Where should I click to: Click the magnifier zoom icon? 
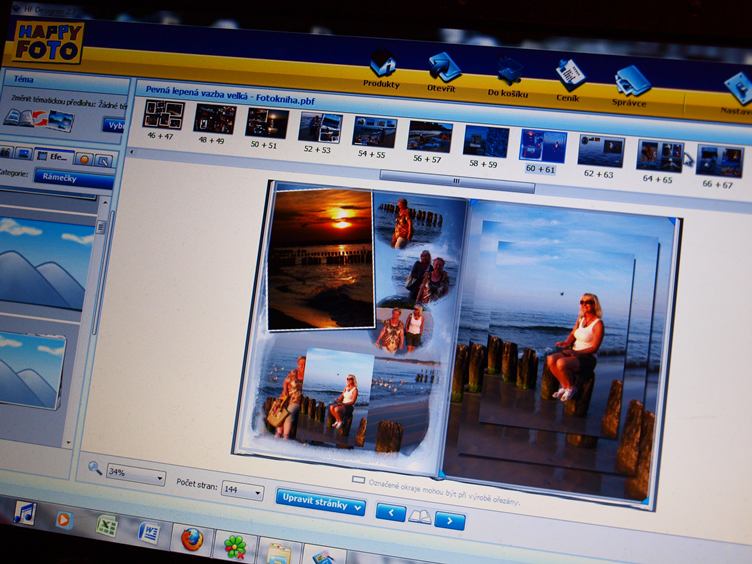[94, 468]
